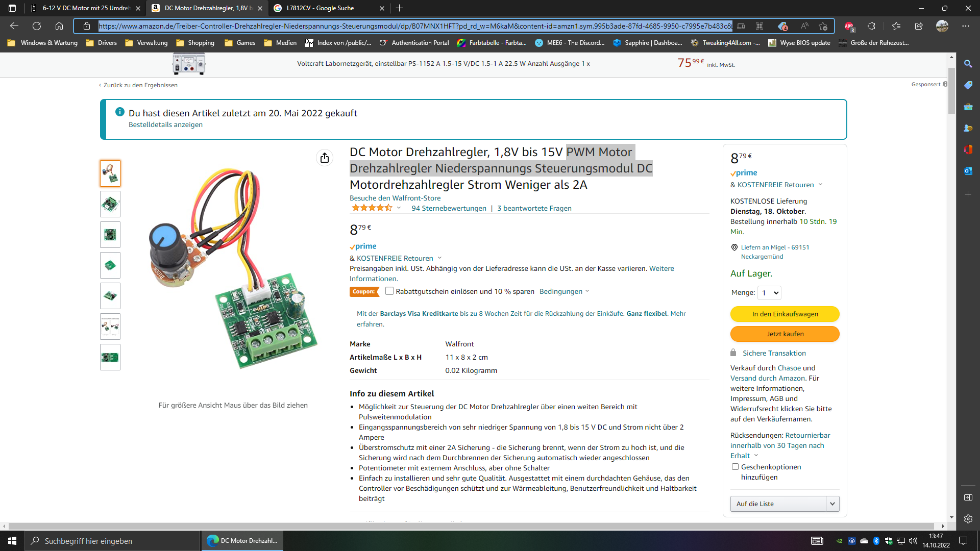Go back via Zurück zu den Ergebnissen
This screenshot has width=980, height=551.
coord(140,85)
